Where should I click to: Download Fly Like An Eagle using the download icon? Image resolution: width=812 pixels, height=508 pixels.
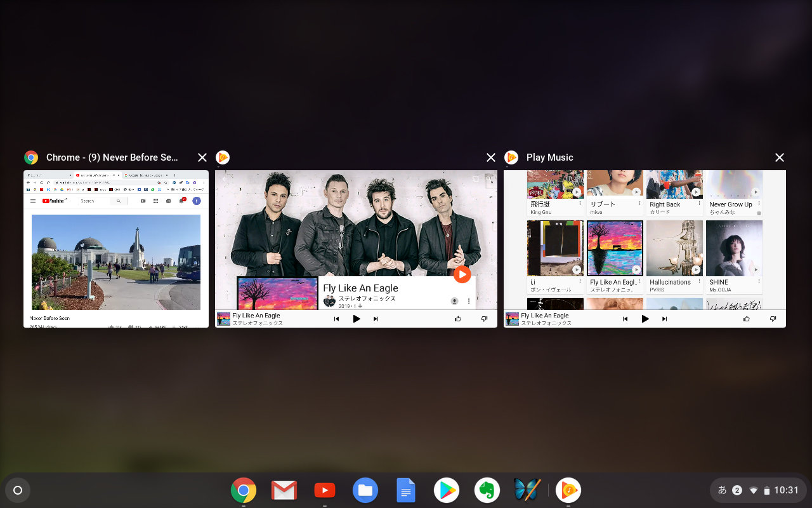click(x=454, y=300)
